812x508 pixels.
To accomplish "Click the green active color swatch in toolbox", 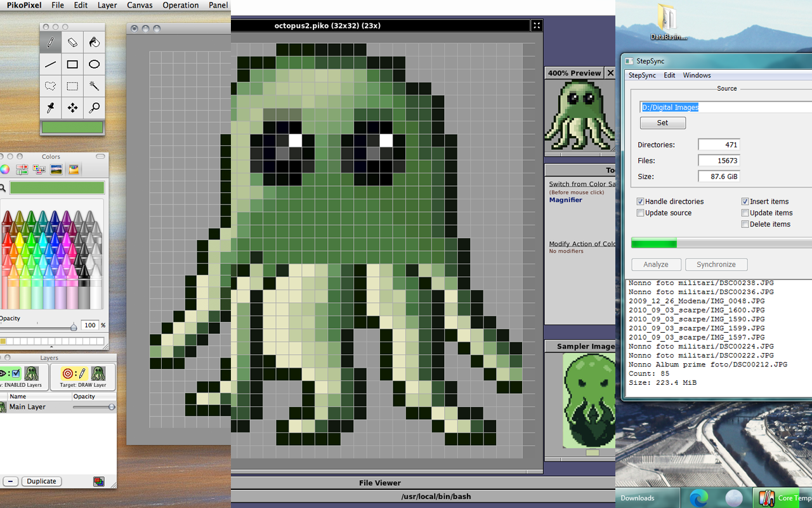I will pos(72,128).
